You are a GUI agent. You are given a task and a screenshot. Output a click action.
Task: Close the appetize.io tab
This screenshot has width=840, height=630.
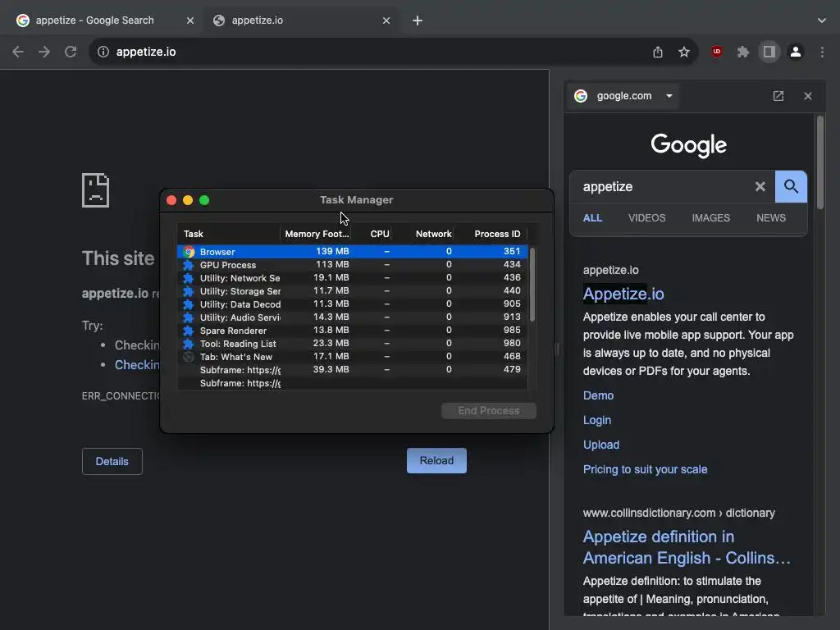(x=386, y=21)
